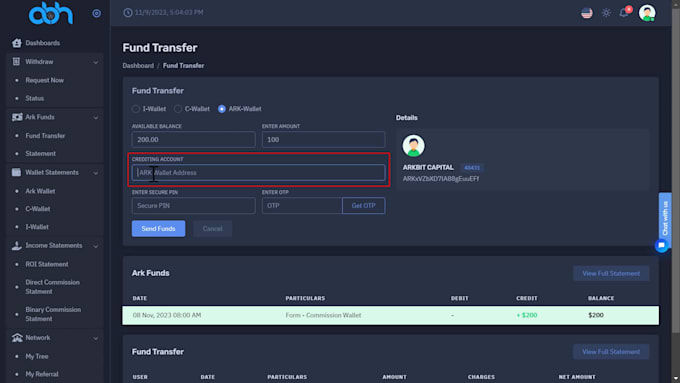View Full Statement for Fund Transfer
This screenshot has width=680, height=383.
coord(611,352)
